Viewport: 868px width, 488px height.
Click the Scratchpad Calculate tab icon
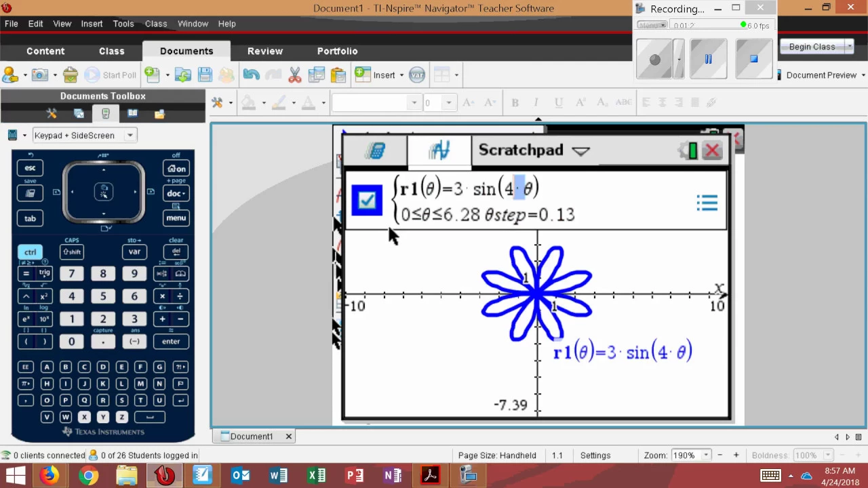pyautogui.click(x=375, y=150)
